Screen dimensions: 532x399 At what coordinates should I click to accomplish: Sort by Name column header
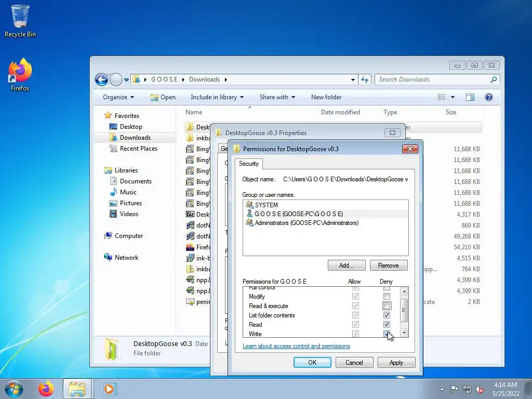pyautogui.click(x=194, y=112)
